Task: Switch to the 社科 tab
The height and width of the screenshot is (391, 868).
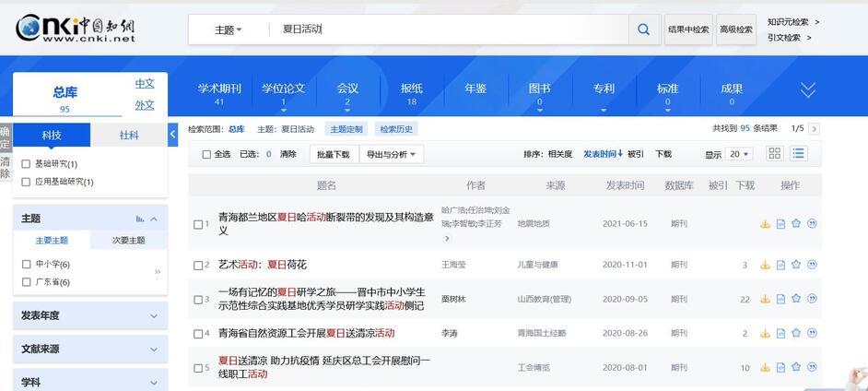Action: click(129, 136)
